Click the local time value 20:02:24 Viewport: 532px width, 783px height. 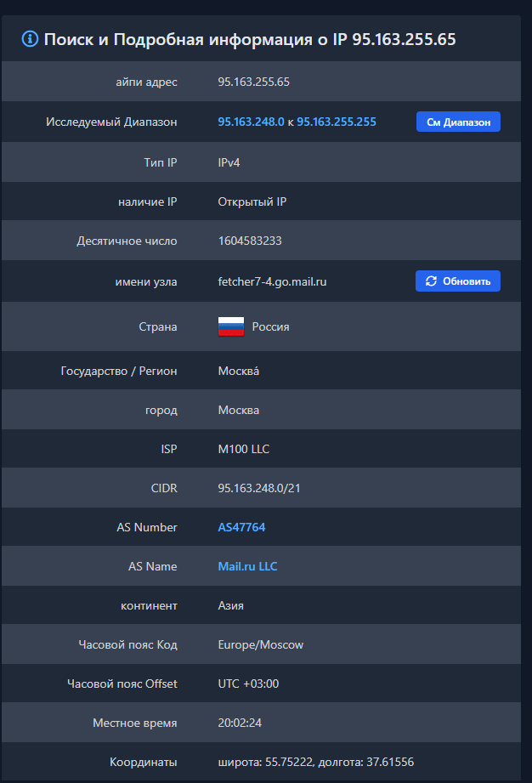coord(240,723)
